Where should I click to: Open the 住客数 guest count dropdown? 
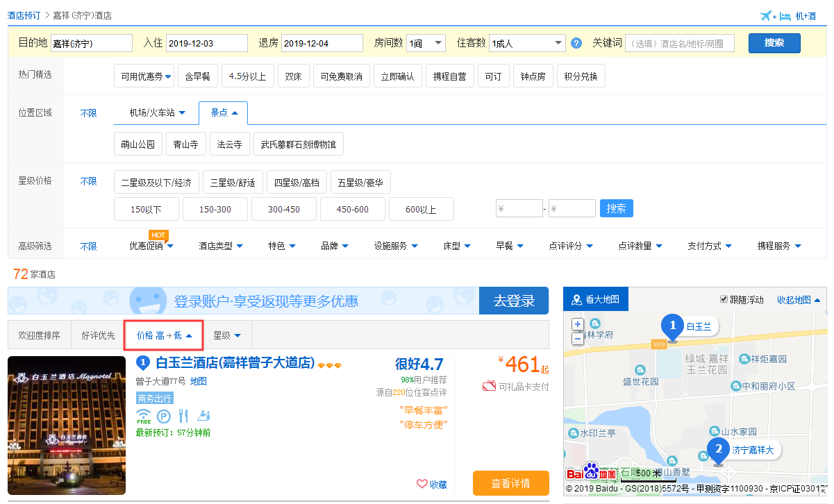pos(527,43)
